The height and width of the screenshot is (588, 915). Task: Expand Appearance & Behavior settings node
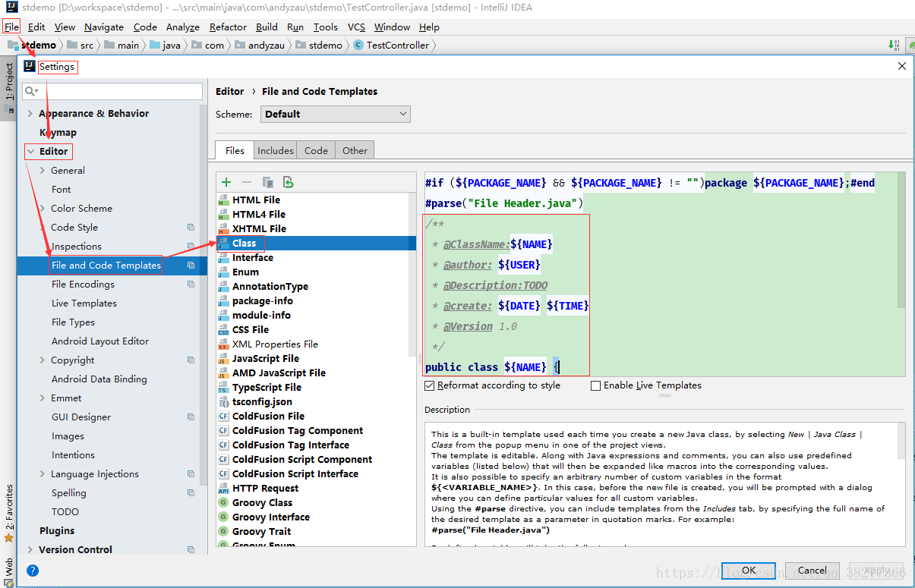point(30,114)
